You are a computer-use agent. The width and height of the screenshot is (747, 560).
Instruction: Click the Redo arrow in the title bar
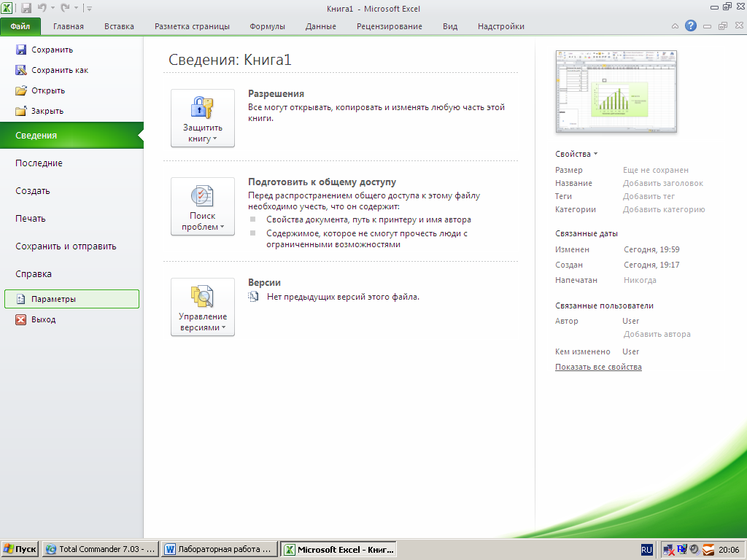[65, 8]
